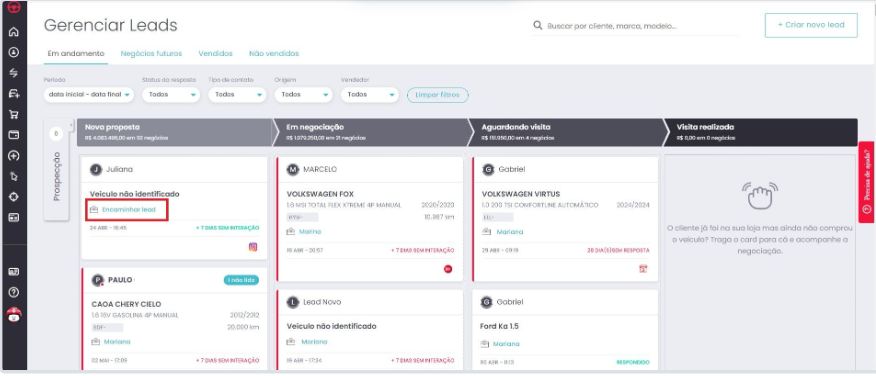Open the Vendidos tab
876x376 pixels.
pyautogui.click(x=216, y=54)
